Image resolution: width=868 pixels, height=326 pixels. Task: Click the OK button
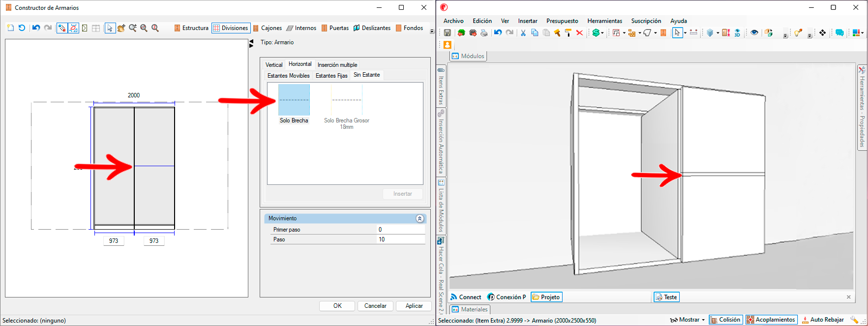[x=337, y=306]
